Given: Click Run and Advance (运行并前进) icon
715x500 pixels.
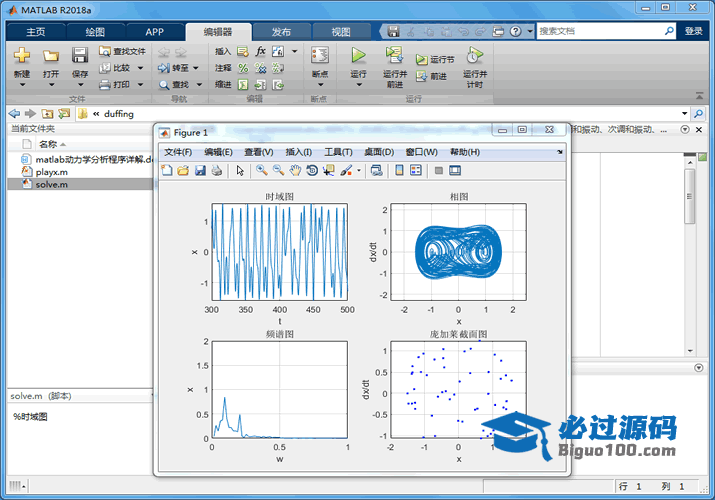Looking at the screenshot, I should pyautogui.click(x=394, y=55).
